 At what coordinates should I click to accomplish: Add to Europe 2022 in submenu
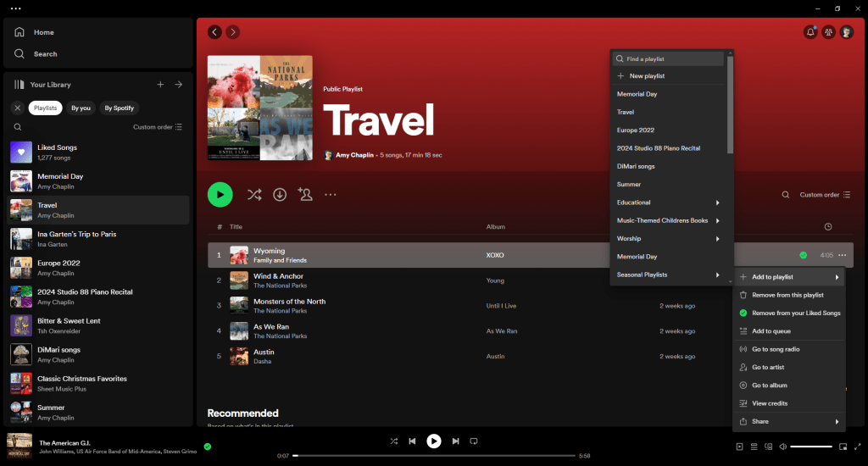668,130
